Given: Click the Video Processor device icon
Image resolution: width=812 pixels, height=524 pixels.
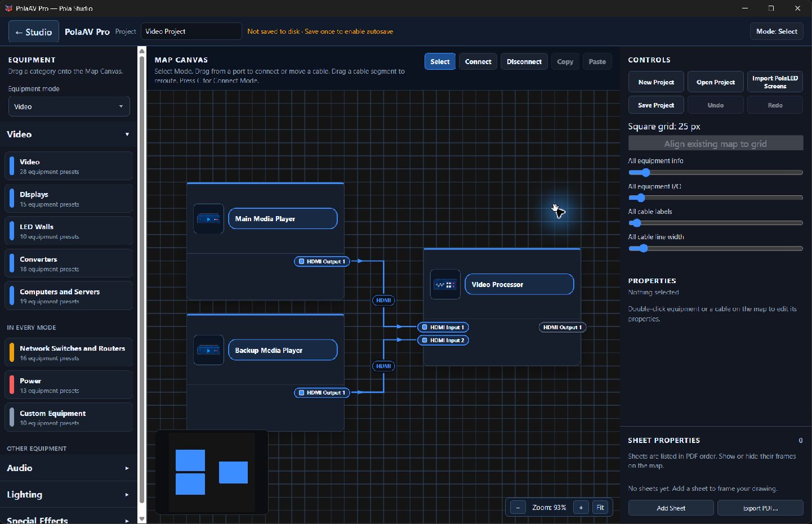Looking at the screenshot, I should click(x=445, y=284).
